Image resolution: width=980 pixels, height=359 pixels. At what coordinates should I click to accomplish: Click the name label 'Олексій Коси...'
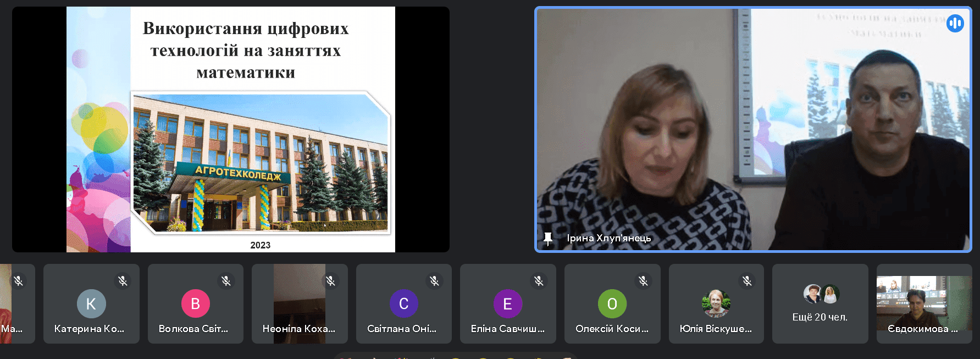[612, 329]
